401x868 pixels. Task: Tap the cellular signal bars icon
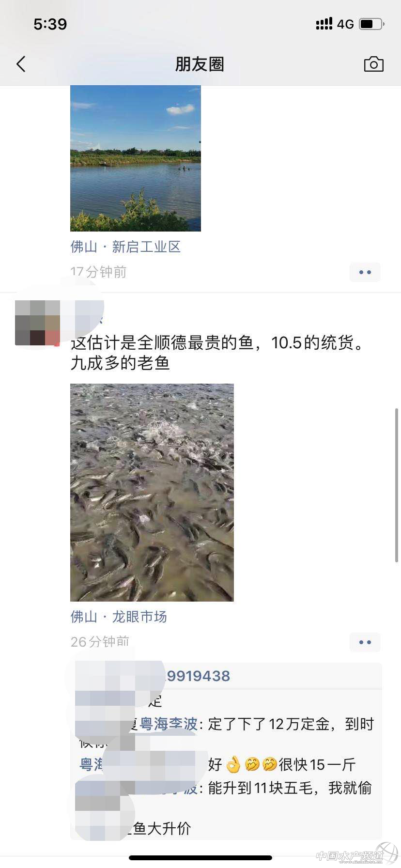pos(324,24)
